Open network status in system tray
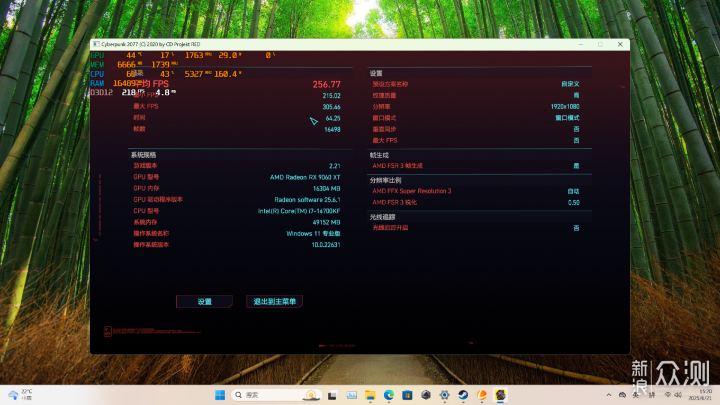 click(x=668, y=395)
